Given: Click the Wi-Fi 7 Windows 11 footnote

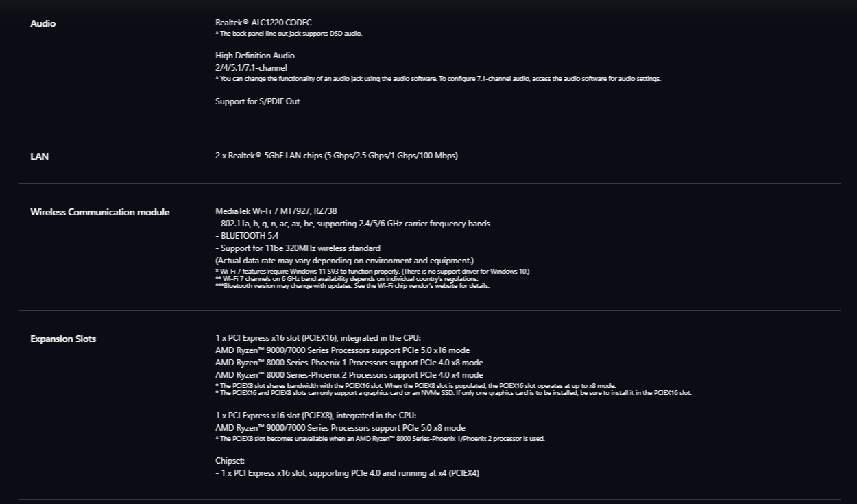Looking at the screenshot, I should (372, 272).
